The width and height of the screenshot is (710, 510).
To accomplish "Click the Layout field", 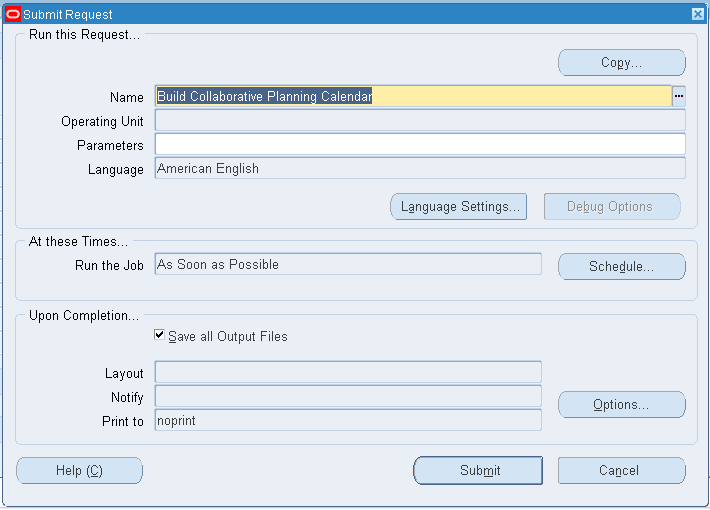I will pyautogui.click(x=348, y=372).
